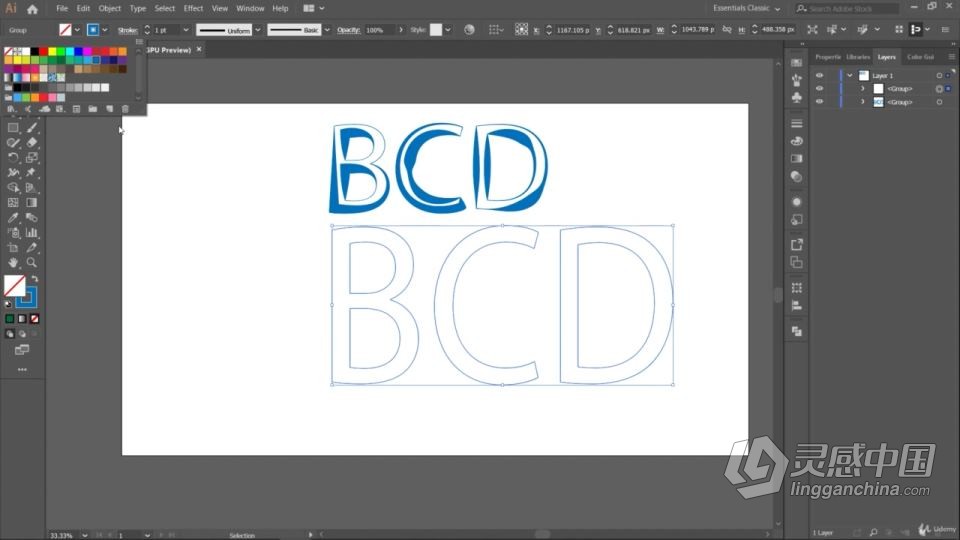
Task: Select the Paintbrush tool
Action: (x=32, y=127)
